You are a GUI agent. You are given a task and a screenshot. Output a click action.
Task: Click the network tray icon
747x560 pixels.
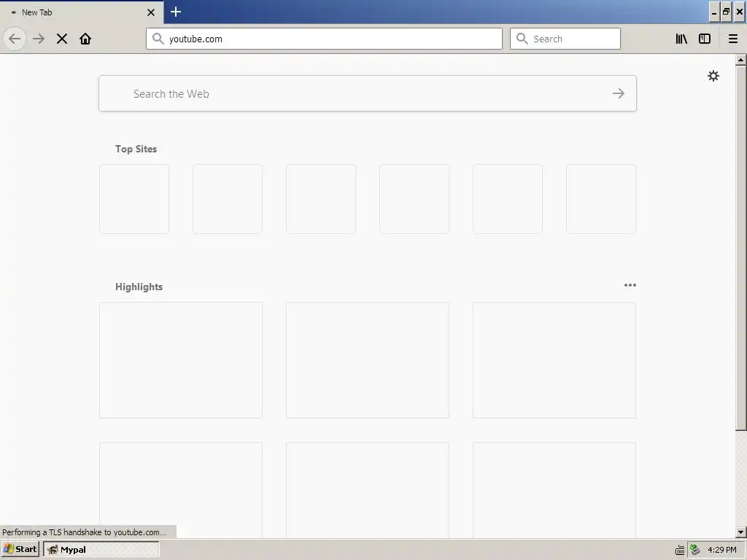pyautogui.click(x=694, y=550)
